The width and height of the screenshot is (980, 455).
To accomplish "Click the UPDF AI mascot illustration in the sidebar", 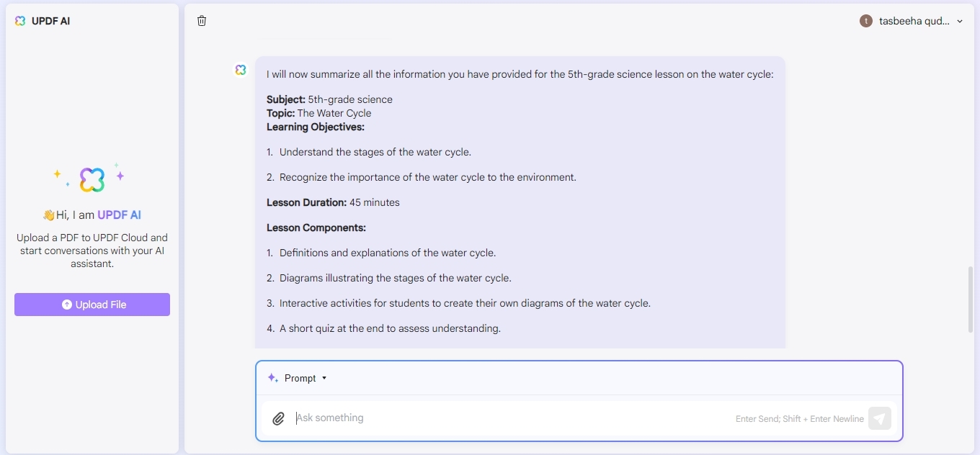I will click(92, 179).
